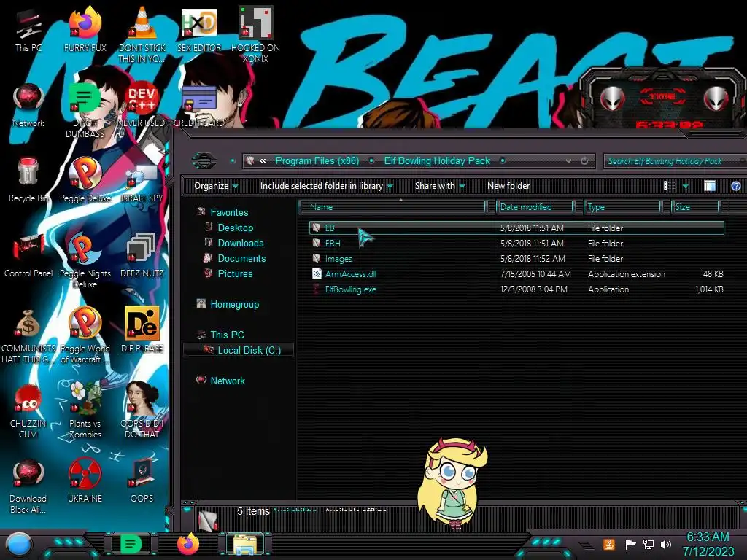Image resolution: width=747 pixels, height=560 pixels.
Task: Open the Network desktop icon
Action: click(28, 105)
